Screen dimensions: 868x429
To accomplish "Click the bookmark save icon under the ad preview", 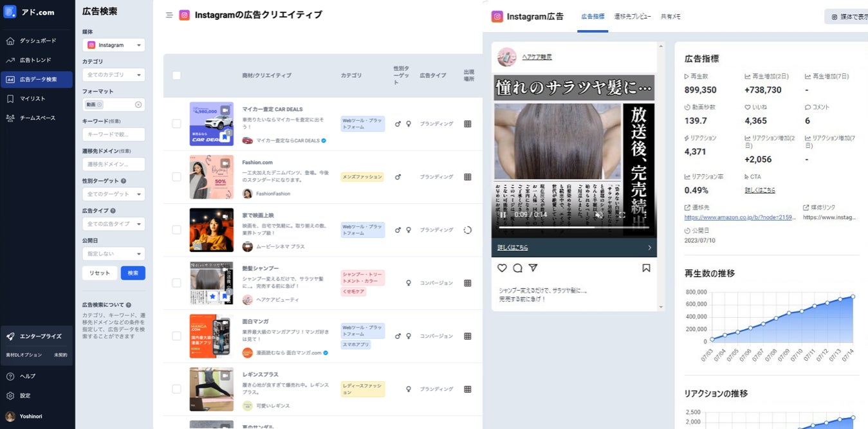I will click(647, 268).
